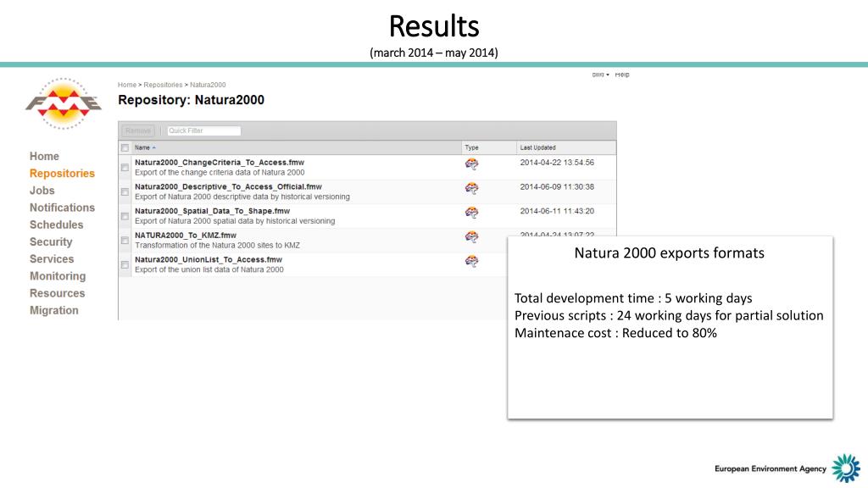Check the Natura2000_ChangeCriteria_To_Access.fmw row checkbox
This screenshot has height=488, width=868.
point(125,167)
